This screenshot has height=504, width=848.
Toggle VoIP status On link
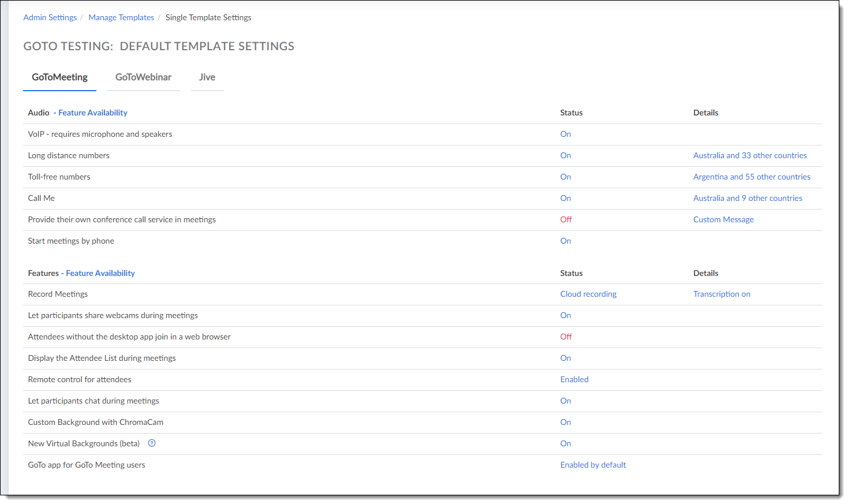pos(565,134)
